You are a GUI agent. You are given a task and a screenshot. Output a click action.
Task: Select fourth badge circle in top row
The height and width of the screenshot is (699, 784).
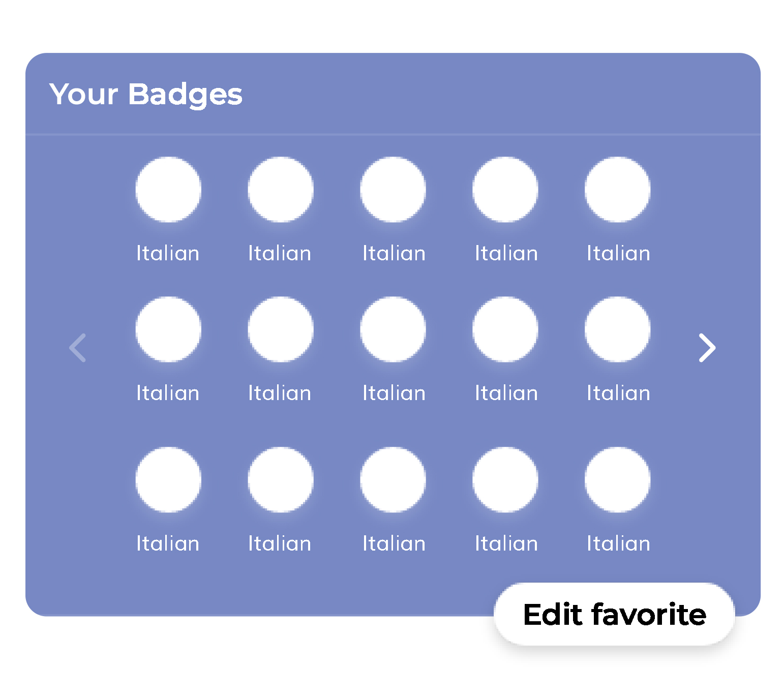click(x=505, y=190)
